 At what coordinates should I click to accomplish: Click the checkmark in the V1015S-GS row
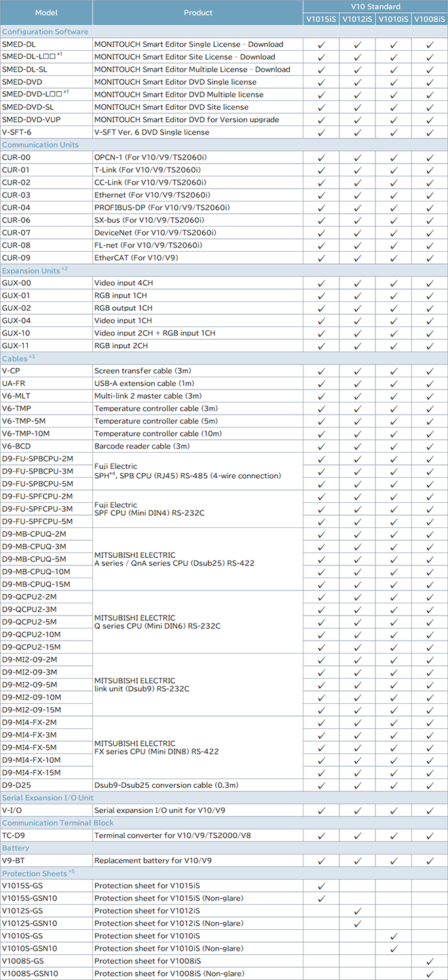coord(321,886)
